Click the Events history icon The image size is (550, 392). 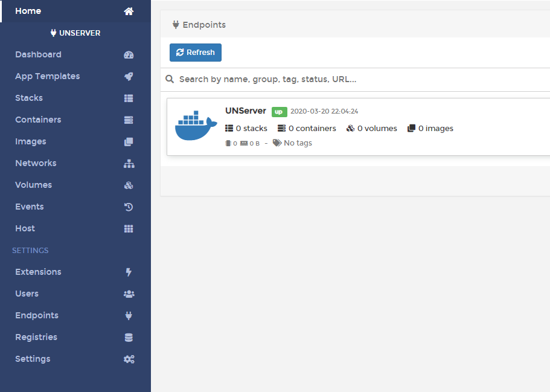pyautogui.click(x=129, y=207)
